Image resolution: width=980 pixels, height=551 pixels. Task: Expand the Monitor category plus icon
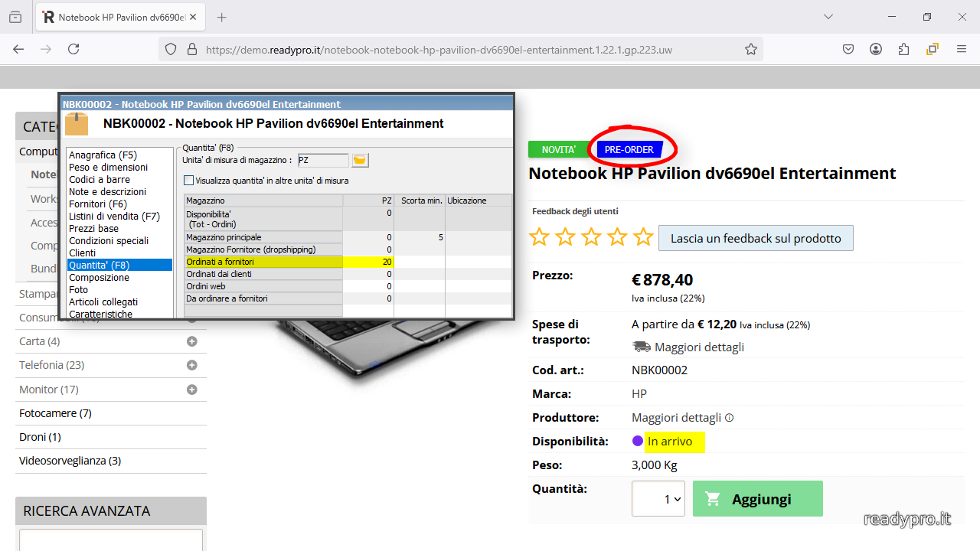pyautogui.click(x=192, y=390)
